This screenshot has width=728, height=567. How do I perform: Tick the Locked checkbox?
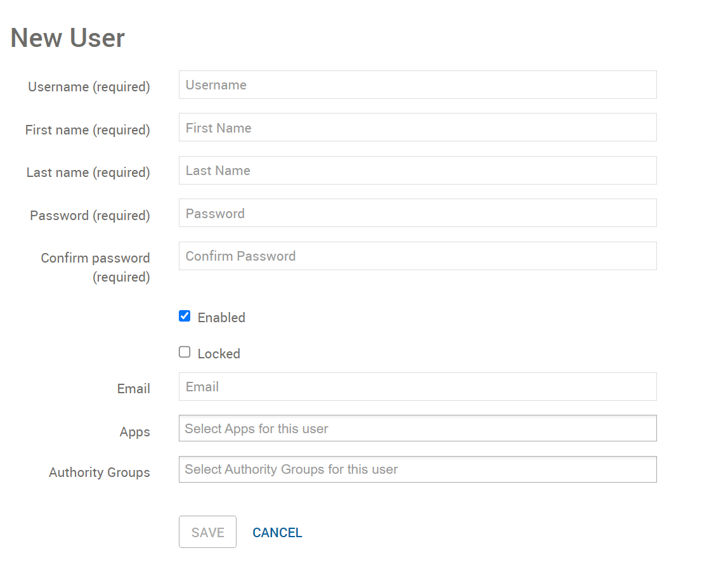pyautogui.click(x=185, y=352)
